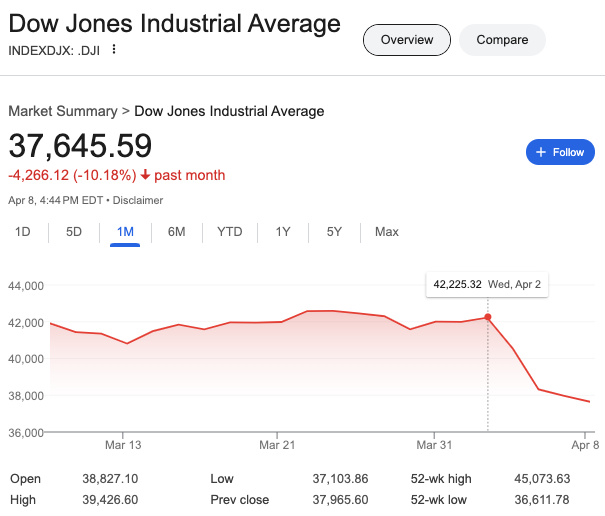Image resolution: width=605 pixels, height=516 pixels.
Task: Switch chart to 5Y range
Action: click(334, 232)
